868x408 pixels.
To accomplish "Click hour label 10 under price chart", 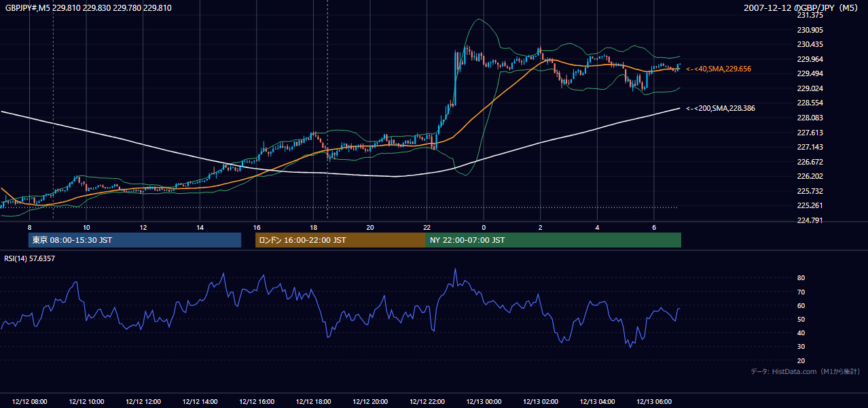I will pos(86,227).
